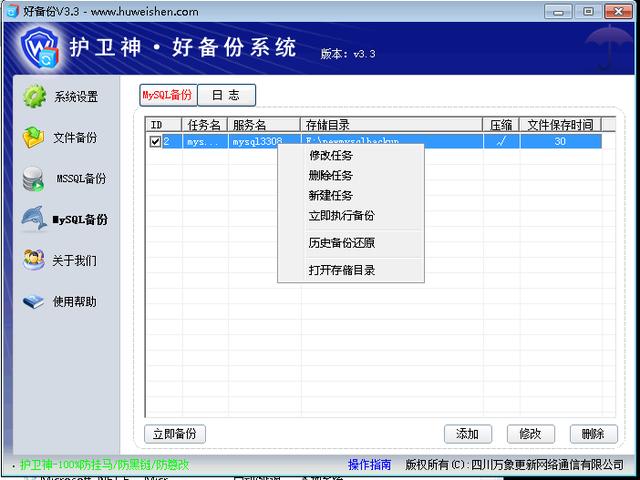Open 系统设置 in the sidebar

[76, 97]
